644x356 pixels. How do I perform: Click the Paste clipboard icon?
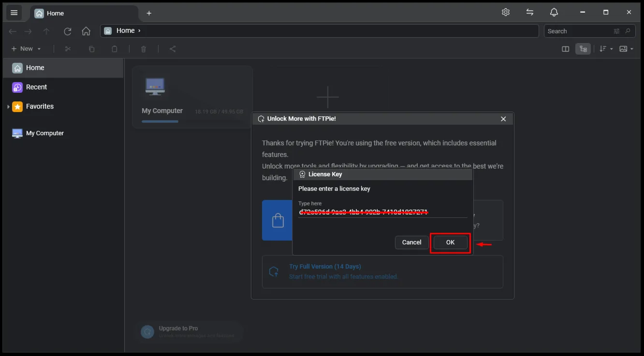(115, 49)
